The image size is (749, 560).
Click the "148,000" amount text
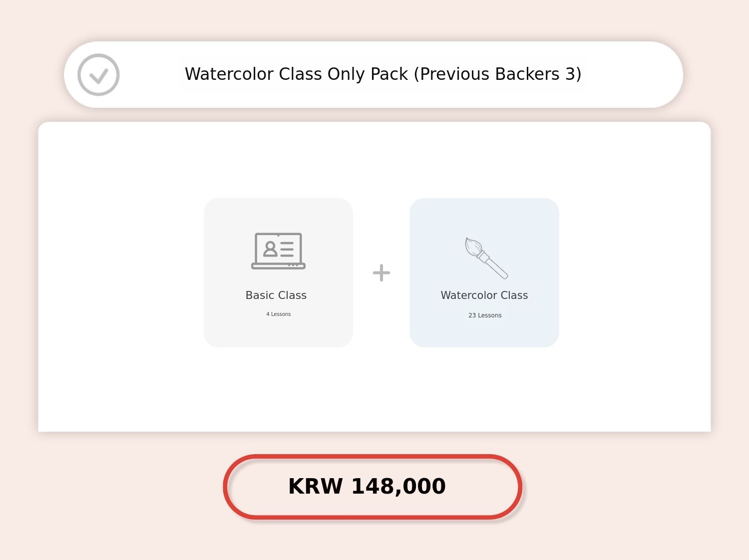[x=398, y=487]
